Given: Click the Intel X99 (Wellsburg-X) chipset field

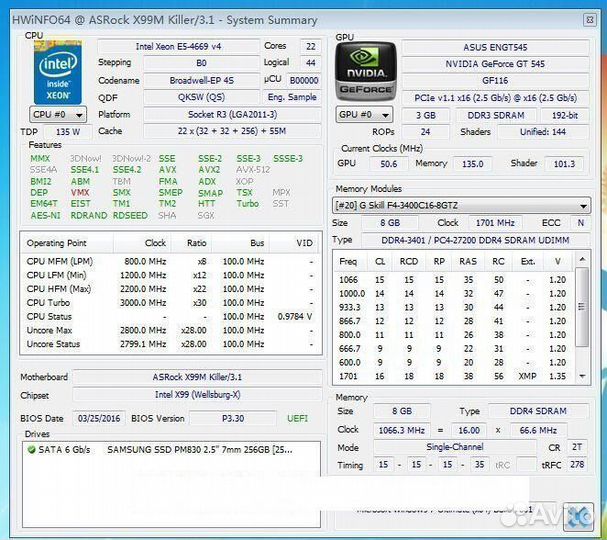Looking at the screenshot, I should (197, 395).
